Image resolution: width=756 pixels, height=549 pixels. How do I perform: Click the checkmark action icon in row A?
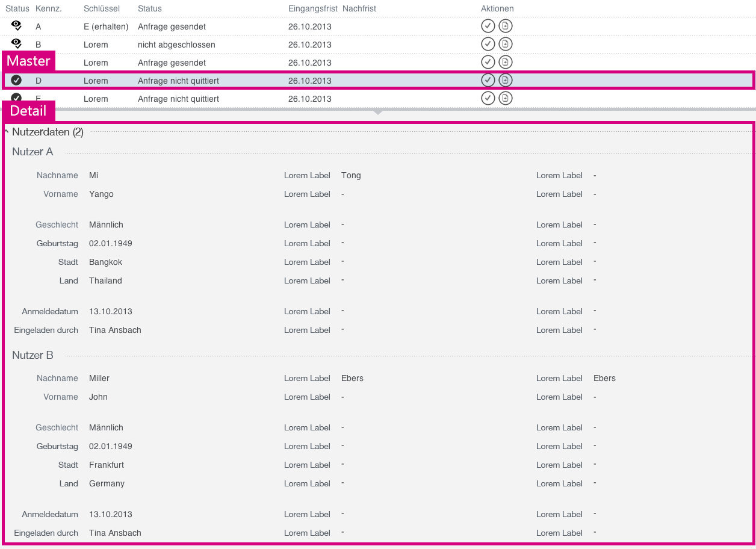488,26
